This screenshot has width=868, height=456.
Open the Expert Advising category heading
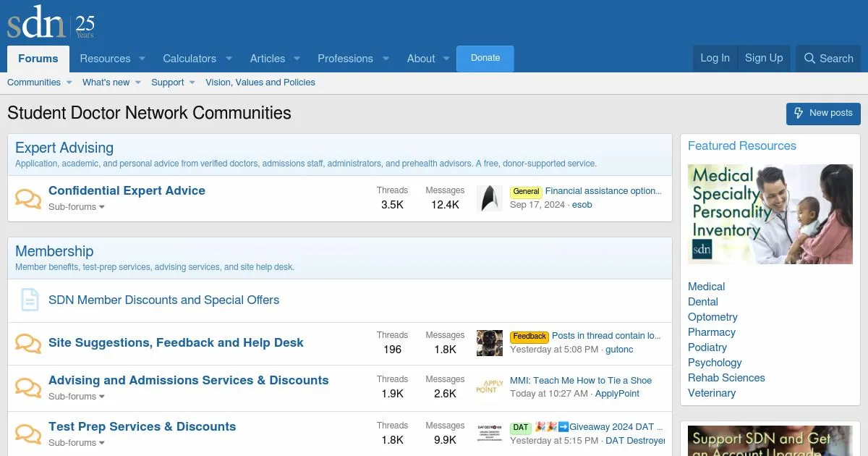(64, 148)
